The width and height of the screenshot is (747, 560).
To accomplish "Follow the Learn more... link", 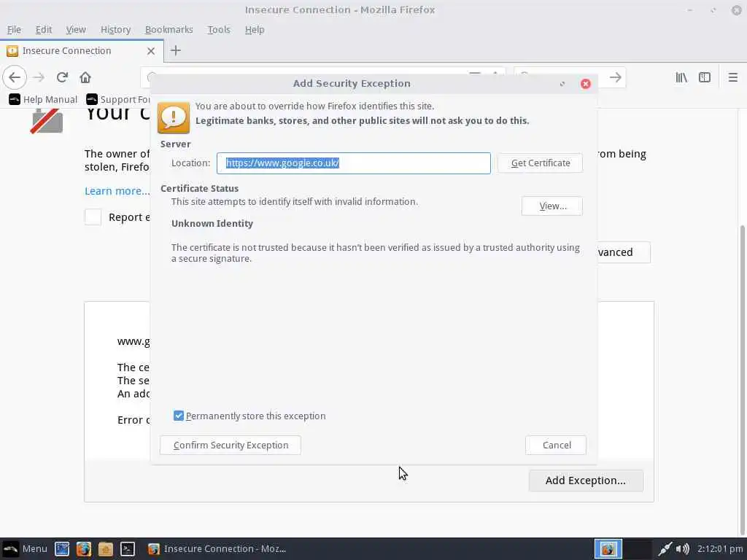I will [117, 191].
